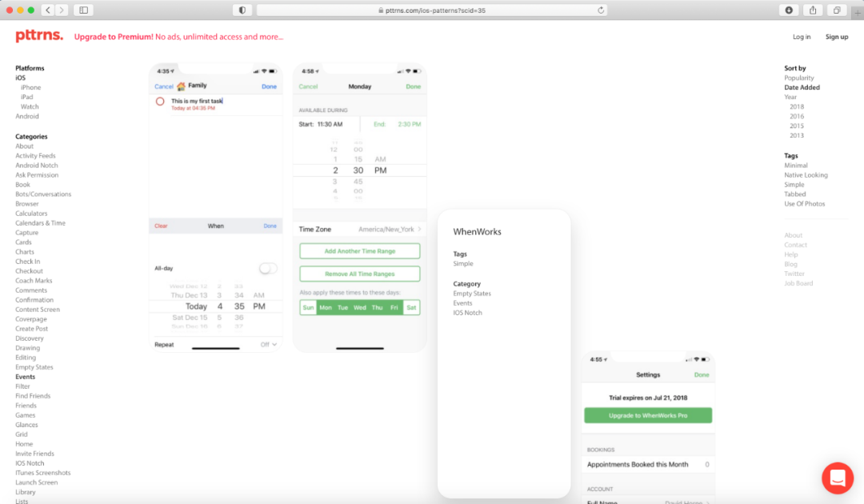Toggle Sat day button

tap(411, 307)
